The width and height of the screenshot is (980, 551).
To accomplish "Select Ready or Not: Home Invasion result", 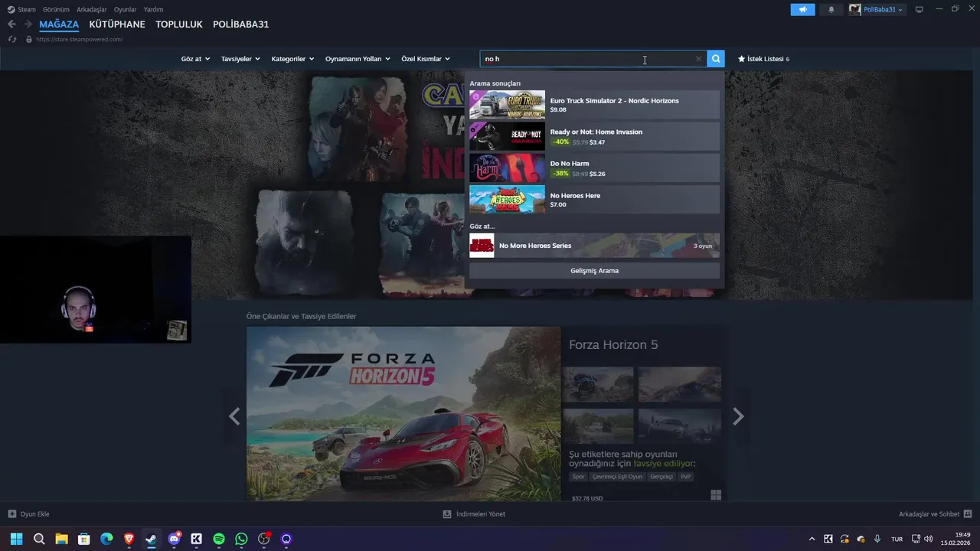I will click(x=594, y=136).
